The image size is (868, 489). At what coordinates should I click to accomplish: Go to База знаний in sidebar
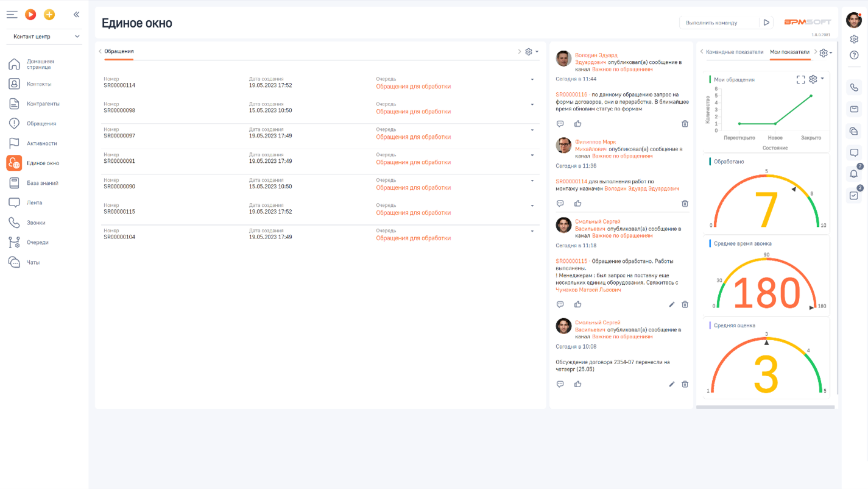(42, 183)
